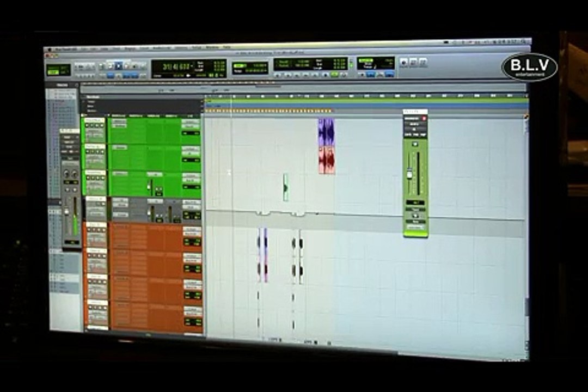Click the main counter display
The width and height of the screenshot is (588, 392).
pyautogui.click(x=176, y=67)
